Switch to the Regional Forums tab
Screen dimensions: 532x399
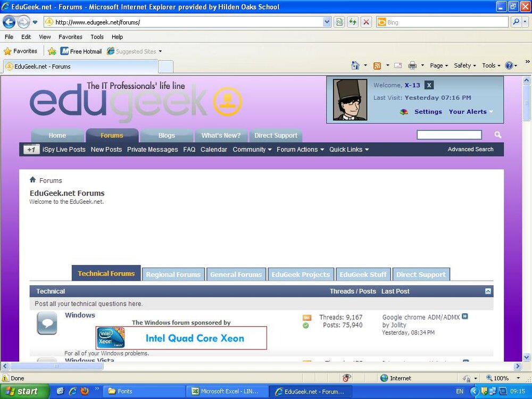click(x=173, y=275)
